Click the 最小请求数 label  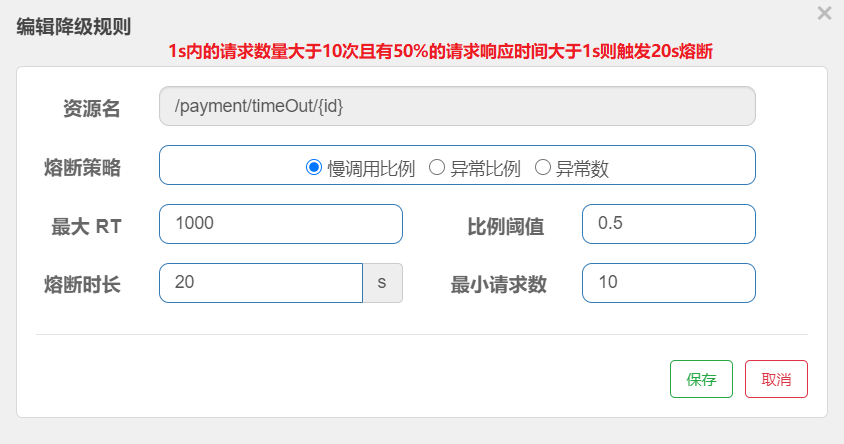499,284
